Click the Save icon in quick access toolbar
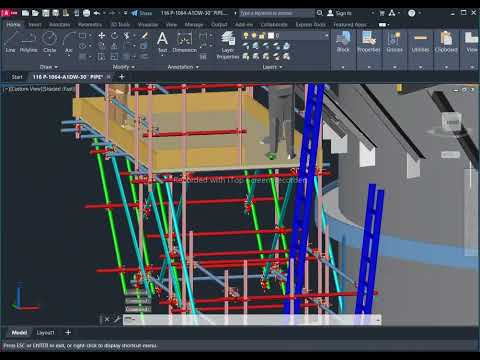 [46, 13]
